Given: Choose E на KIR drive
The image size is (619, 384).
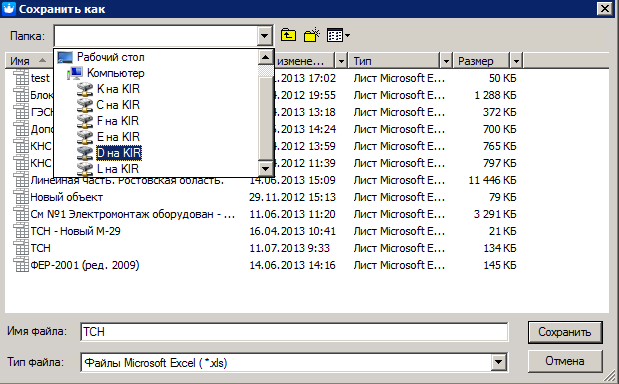Looking at the screenshot, I should (x=118, y=137).
